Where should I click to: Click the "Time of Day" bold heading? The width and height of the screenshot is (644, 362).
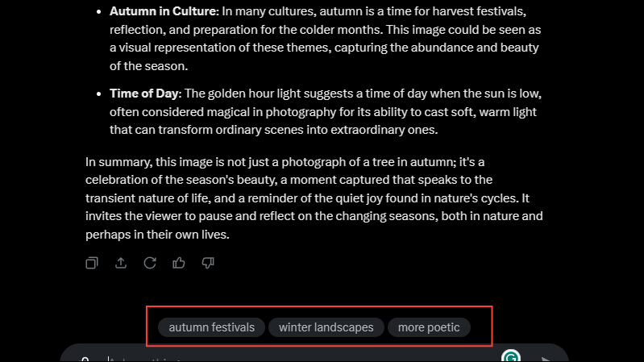pos(144,94)
